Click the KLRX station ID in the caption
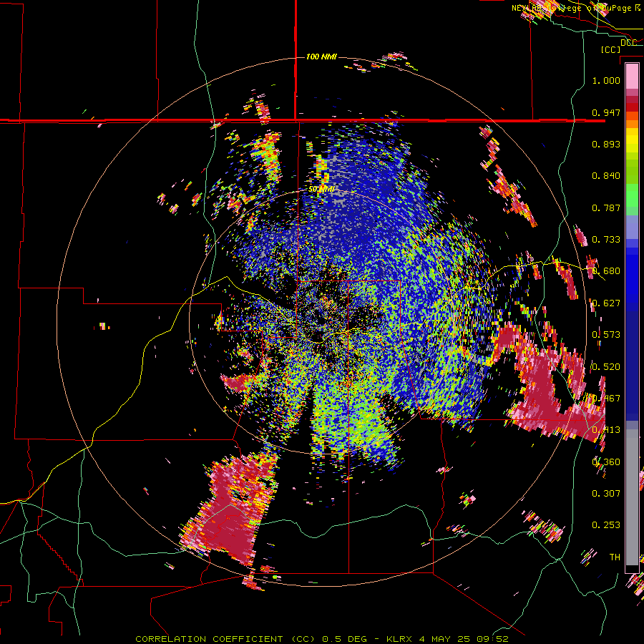Viewport: 644px width, 644px height. (400, 639)
